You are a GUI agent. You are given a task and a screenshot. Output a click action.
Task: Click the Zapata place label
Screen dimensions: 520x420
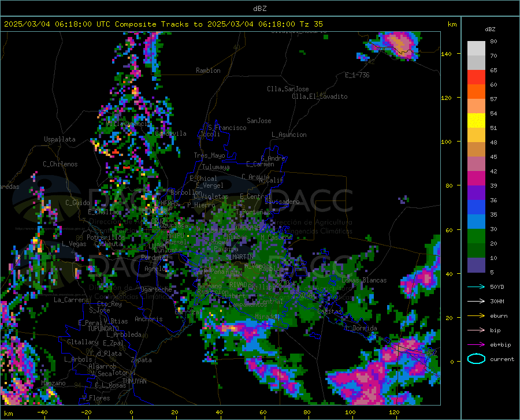[142, 360]
